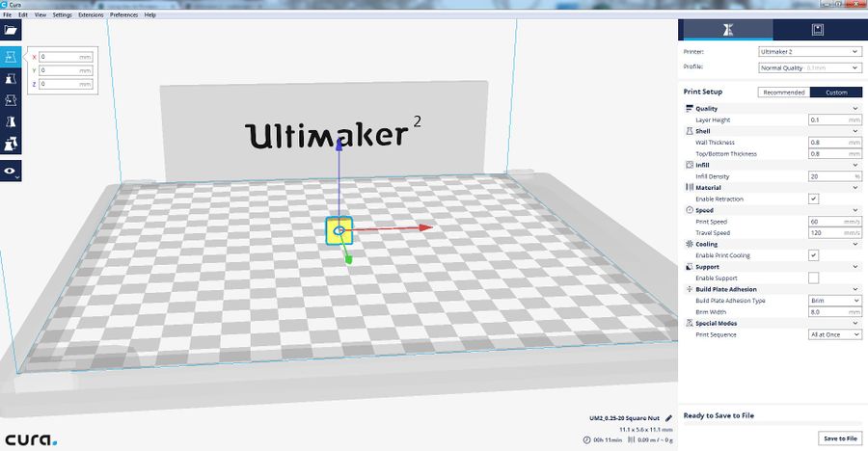The height and width of the screenshot is (451, 868).
Task: Open the Profile dropdown showing Normal Quality
Action: pyautogui.click(x=810, y=67)
